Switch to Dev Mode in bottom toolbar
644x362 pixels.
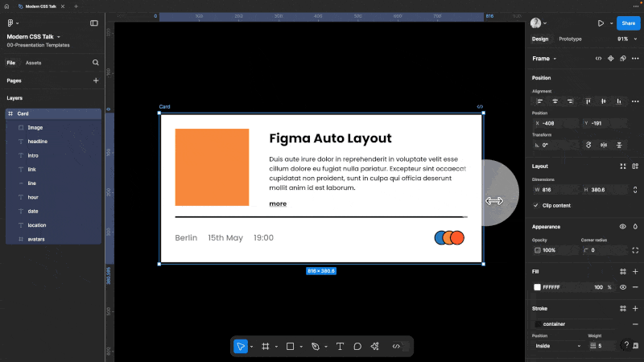(396, 347)
